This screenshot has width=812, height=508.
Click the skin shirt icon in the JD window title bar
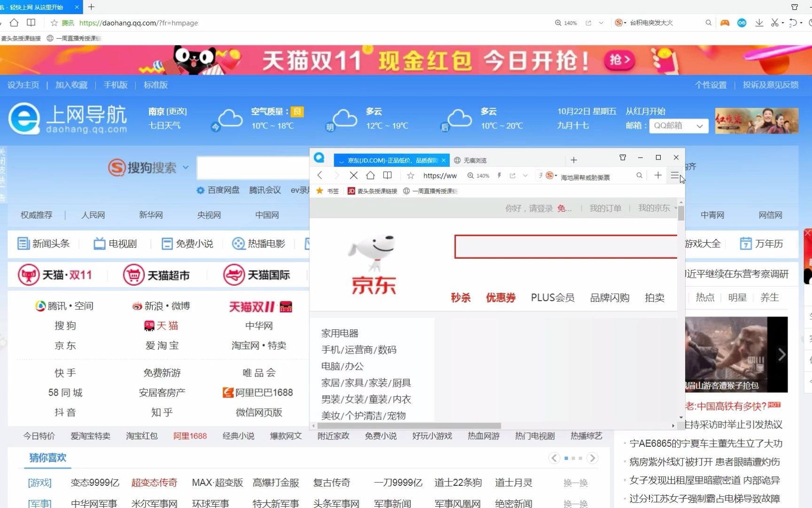623,158
